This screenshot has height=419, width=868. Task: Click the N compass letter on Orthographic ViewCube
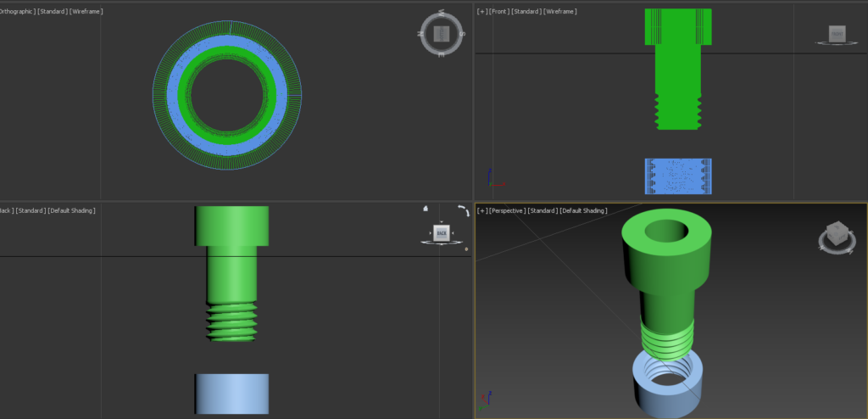click(420, 34)
